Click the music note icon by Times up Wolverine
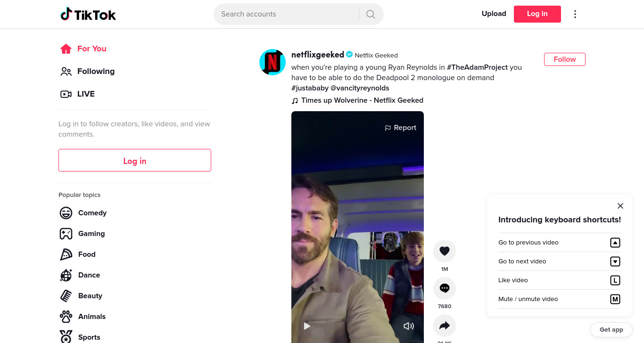644x343 pixels. click(295, 100)
